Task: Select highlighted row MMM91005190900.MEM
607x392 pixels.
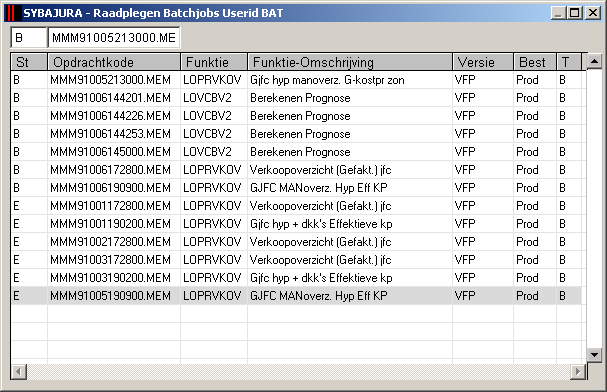Action: (296, 296)
